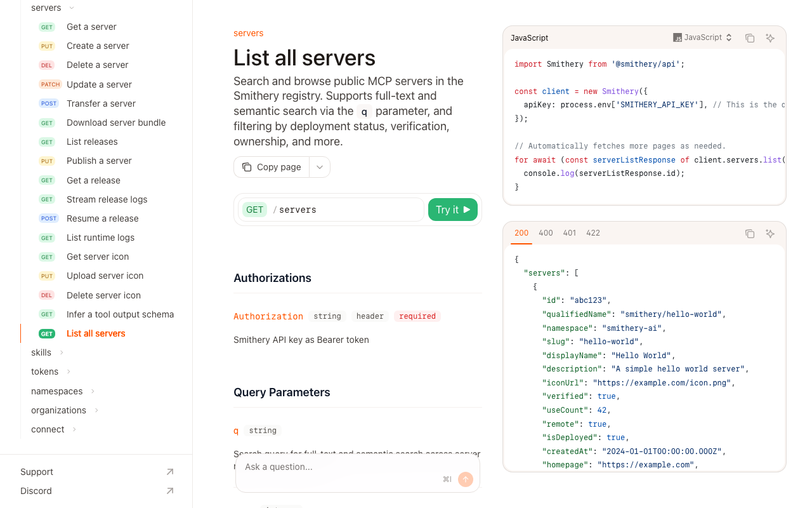Click the servers breadcrumb above the title
Image resolution: width=812 pixels, height=508 pixels.
pos(249,33)
